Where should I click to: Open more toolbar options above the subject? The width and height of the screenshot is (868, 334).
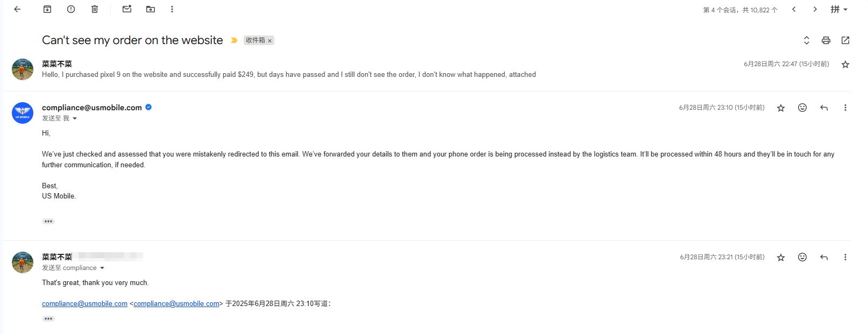[172, 9]
